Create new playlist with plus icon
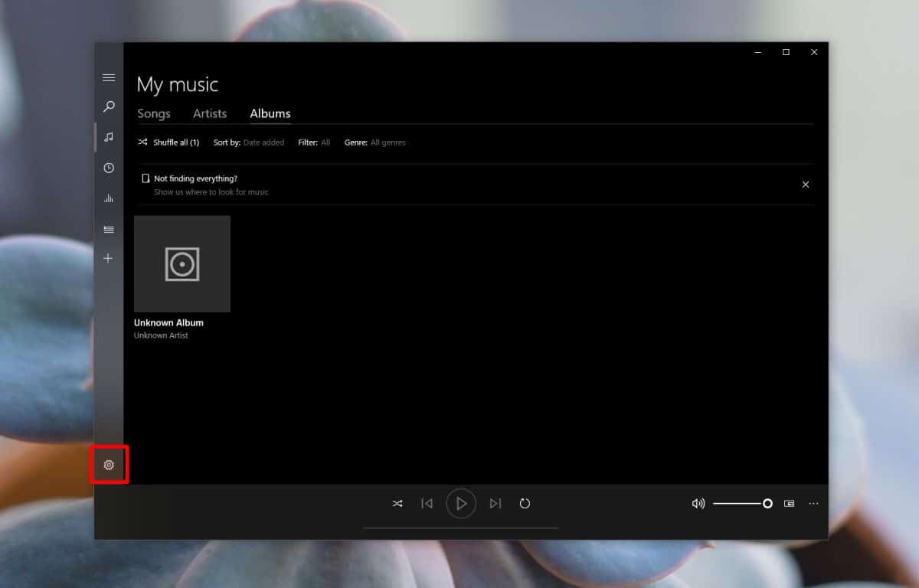This screenshot has width=919, height=588. coord(109,259)
